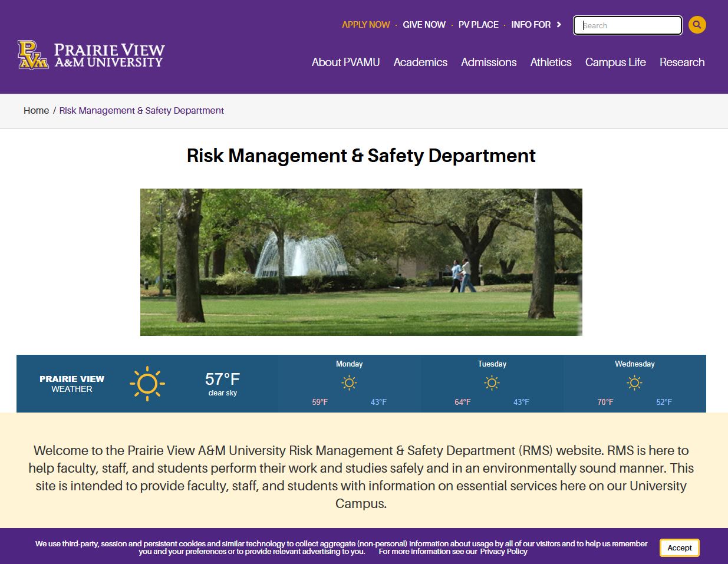Open the About PVAMU menu
This screenshot has height=564, width=728.
(345, 62)
